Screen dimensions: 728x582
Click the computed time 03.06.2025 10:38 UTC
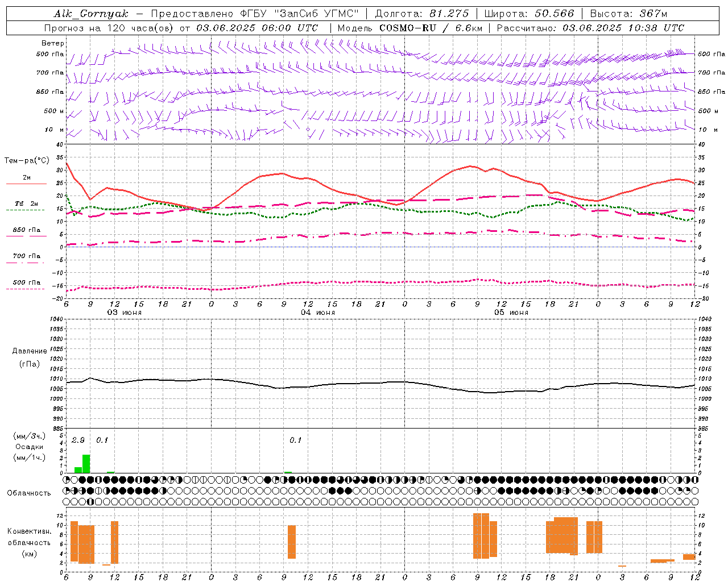[623, 28]
